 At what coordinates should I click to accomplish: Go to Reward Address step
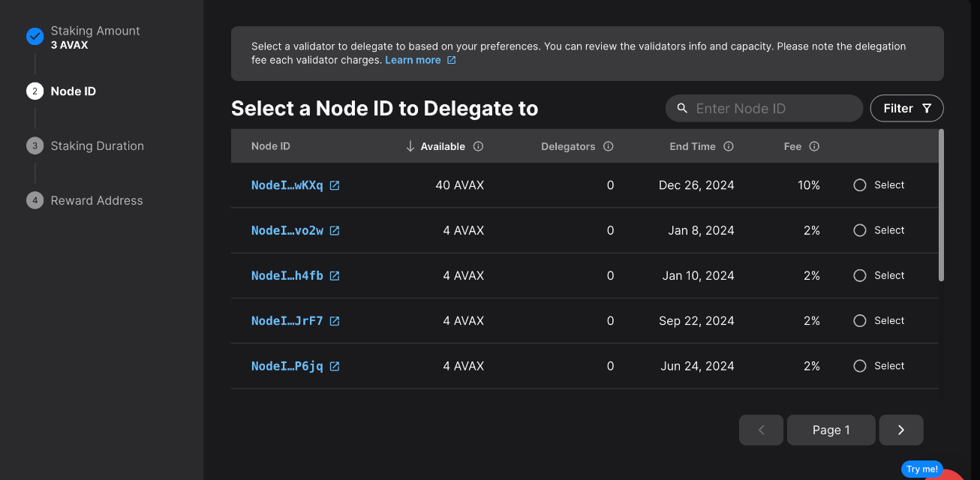pos(97,201)
